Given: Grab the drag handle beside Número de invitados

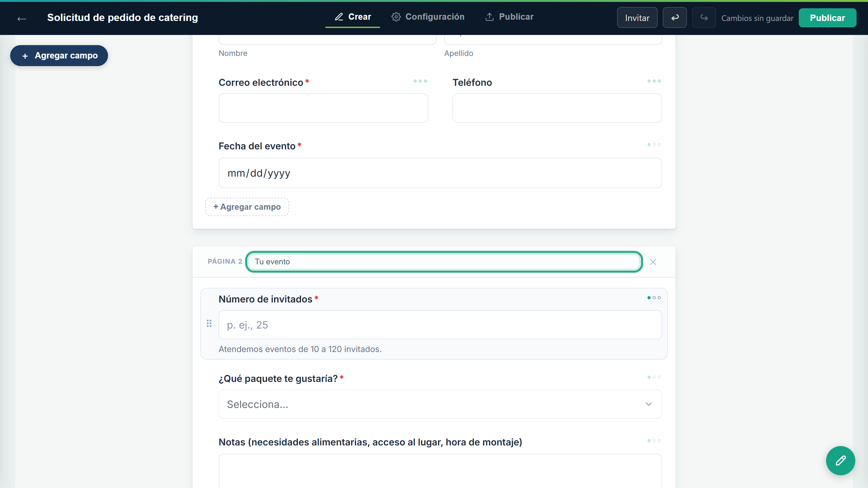Looking at the screenshot, I should point(209,323).
